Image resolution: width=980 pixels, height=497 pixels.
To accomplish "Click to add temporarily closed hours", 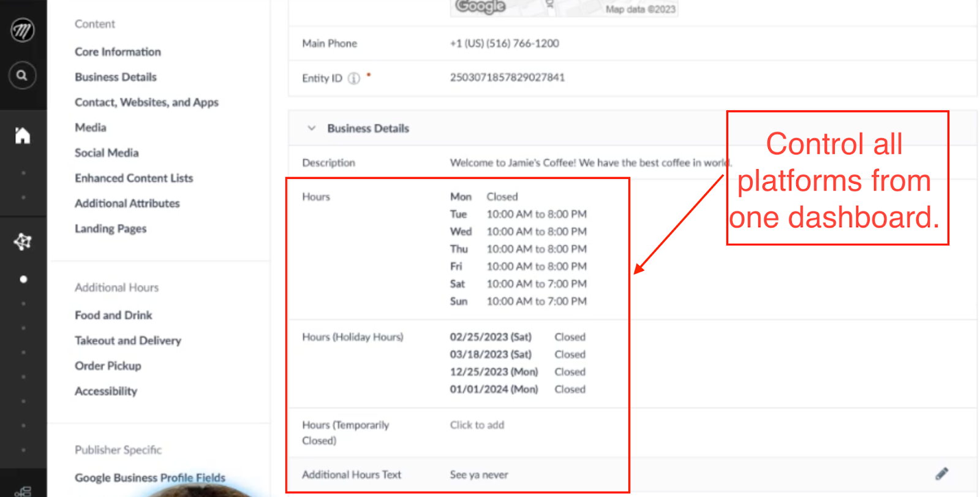I will [477, 425].
